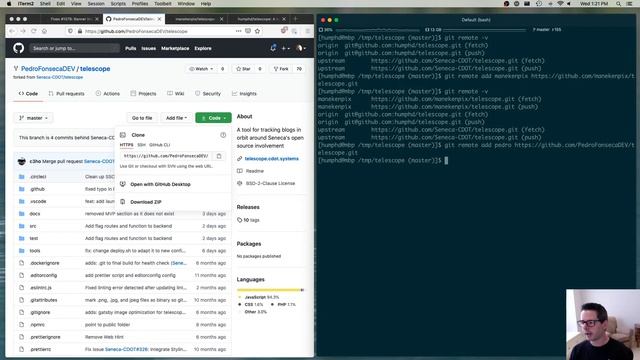Click Open with GitHub Desktop
The width and height of the screenshot is (640, 360).
(160, 184)
